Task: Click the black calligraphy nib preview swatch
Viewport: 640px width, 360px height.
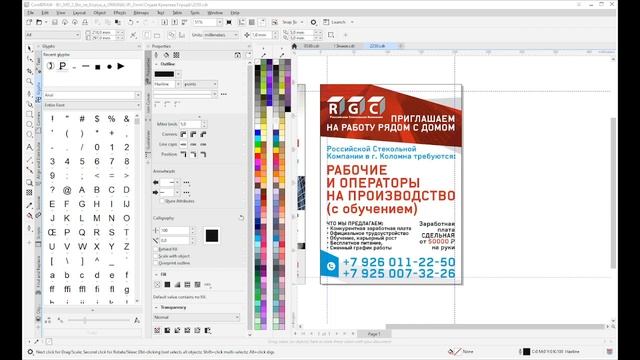Action: coord(212,236)
